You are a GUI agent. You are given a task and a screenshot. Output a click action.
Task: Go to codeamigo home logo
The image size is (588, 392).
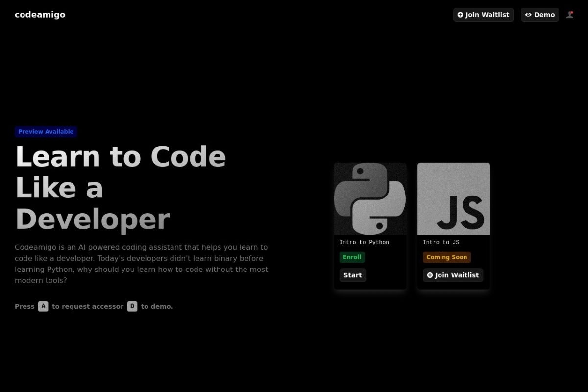40,15
